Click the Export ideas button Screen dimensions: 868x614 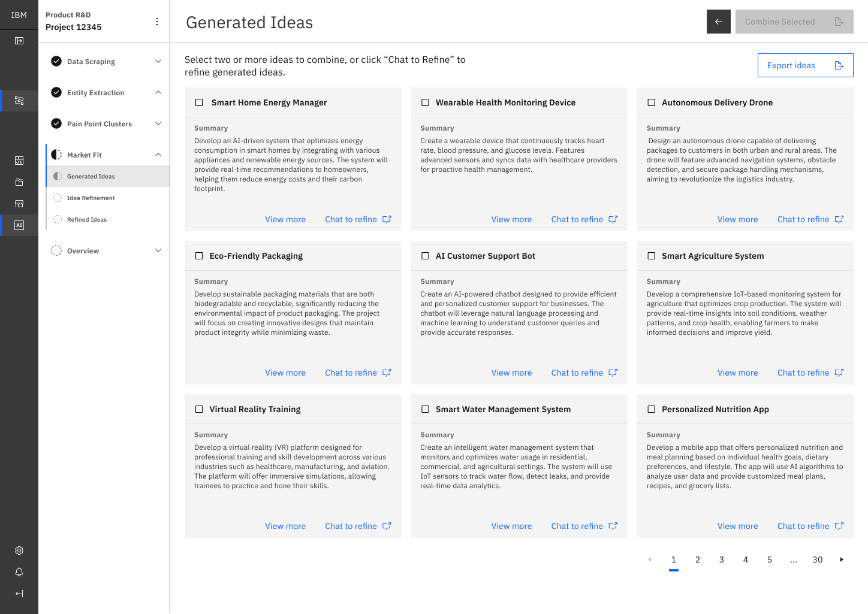click(805, 65)
